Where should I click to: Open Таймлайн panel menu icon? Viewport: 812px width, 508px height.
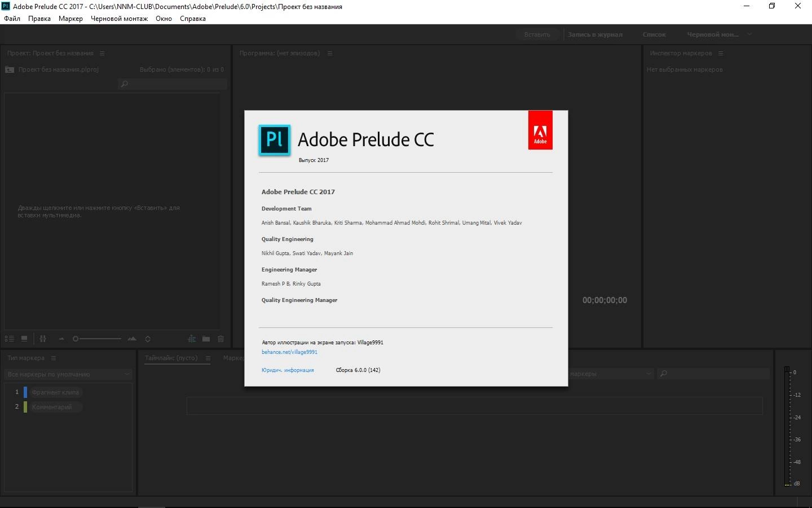pos(208,358)
